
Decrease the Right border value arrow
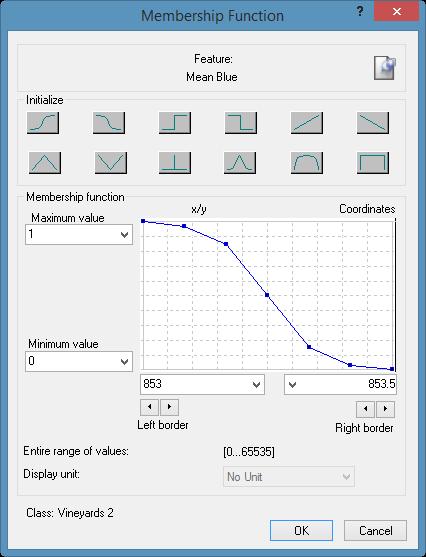tap(365, 409)
